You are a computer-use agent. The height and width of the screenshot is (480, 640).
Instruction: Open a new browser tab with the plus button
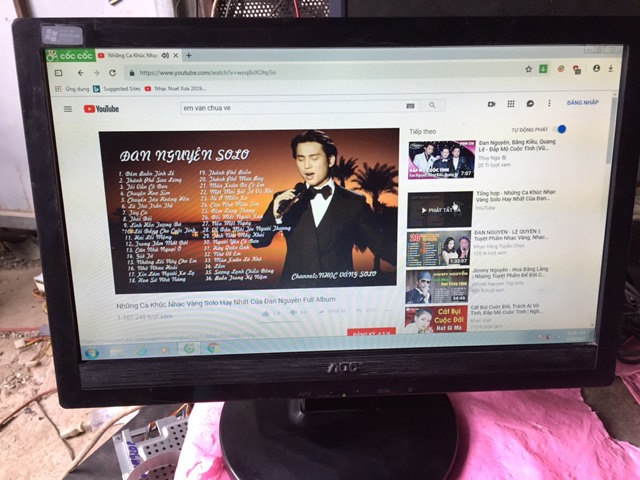tap(189, 55)
